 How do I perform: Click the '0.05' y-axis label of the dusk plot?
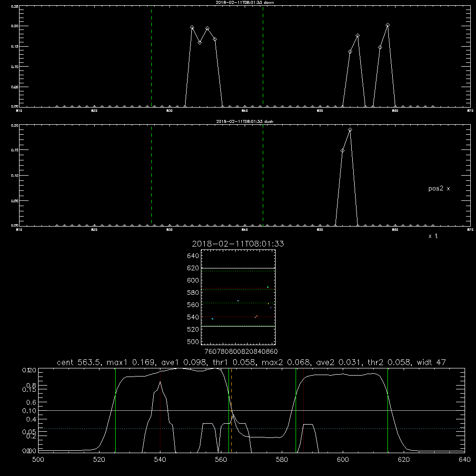(x=15, y=201)
